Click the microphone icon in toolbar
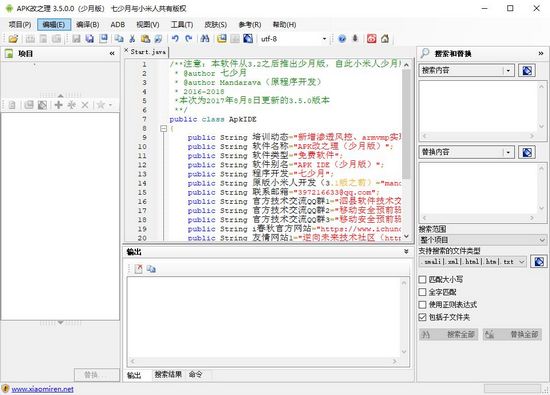Image resolution: width=550 pixels, height=395 pixels. pos(355,38)
